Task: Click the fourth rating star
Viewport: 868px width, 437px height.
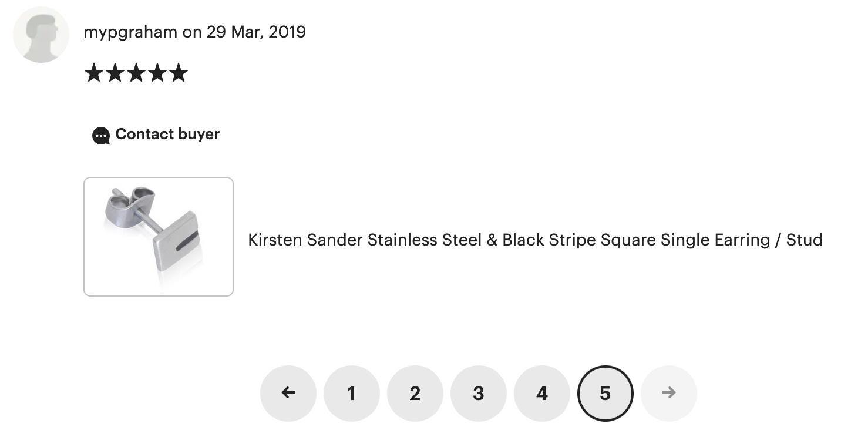Action: click(x=157, y=73)
